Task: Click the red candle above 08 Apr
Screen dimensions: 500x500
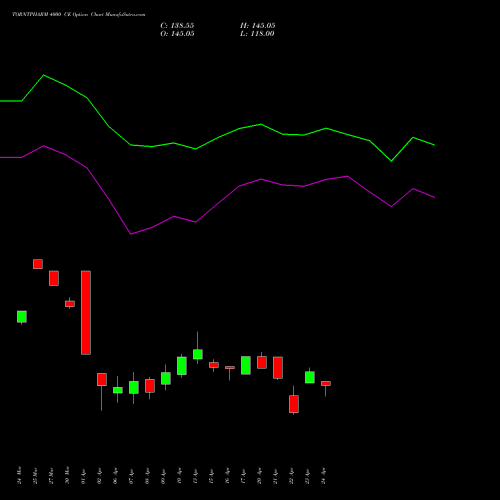Action: (150, 386)
